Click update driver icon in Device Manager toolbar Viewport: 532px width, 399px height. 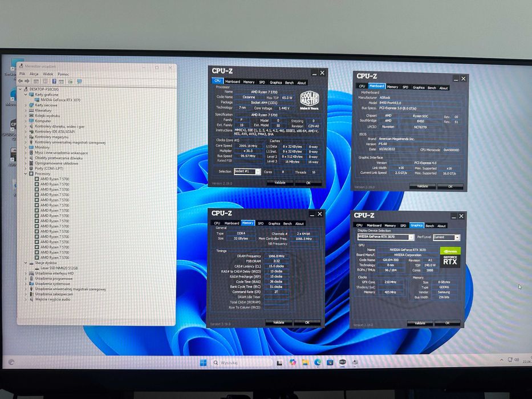click(x=70, y=82)
